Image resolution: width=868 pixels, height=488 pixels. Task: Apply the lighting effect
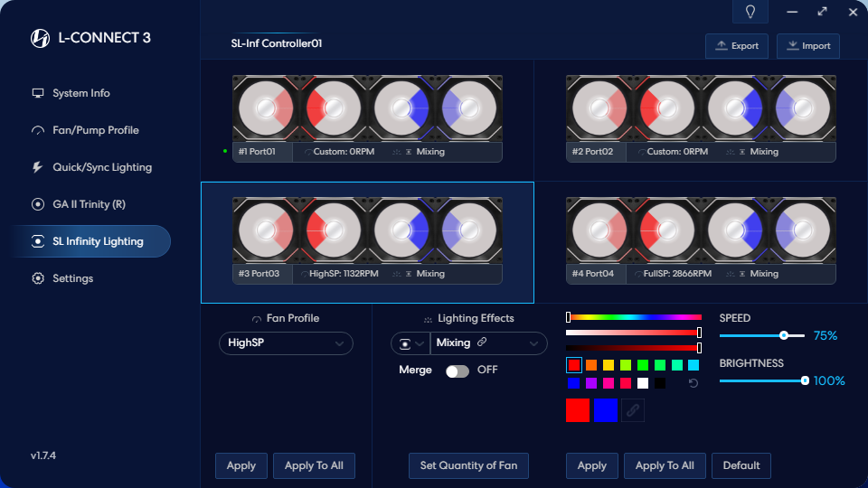591,465
